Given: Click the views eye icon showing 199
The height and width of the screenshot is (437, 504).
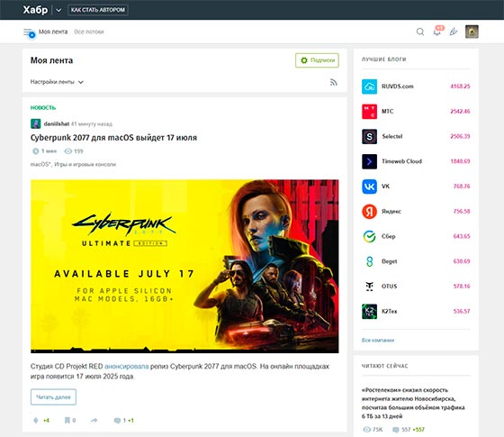Looking at the screenshot, I should 68,151.
